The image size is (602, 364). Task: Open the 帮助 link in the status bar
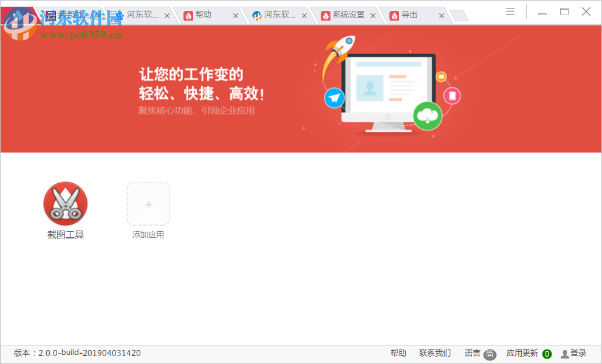[397, 352]
